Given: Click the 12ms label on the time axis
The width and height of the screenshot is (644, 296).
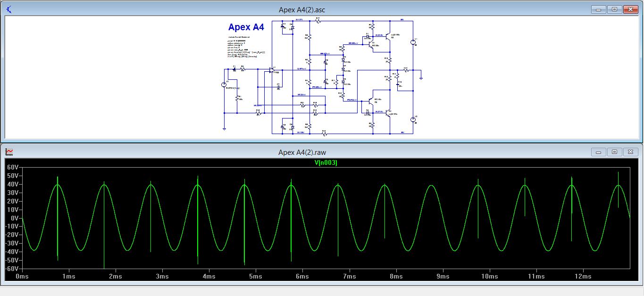Looking at the screenshot, I should (583, 276).
